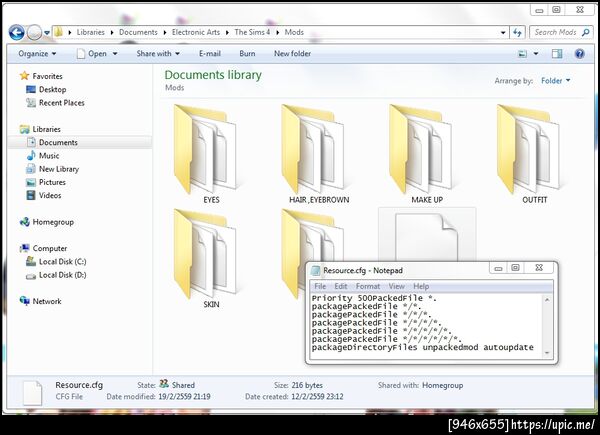Open Notepad Format menu

tap(368, 286)
